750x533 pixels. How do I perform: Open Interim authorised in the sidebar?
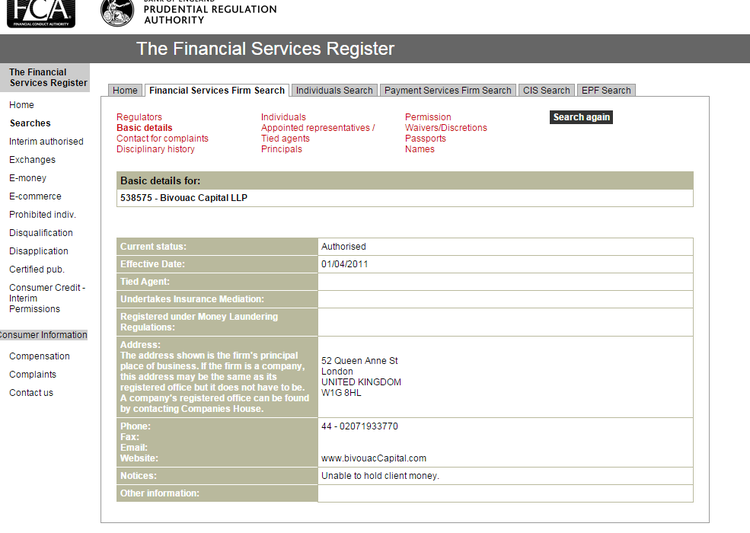pyautogui.click(x=46, y=142)
